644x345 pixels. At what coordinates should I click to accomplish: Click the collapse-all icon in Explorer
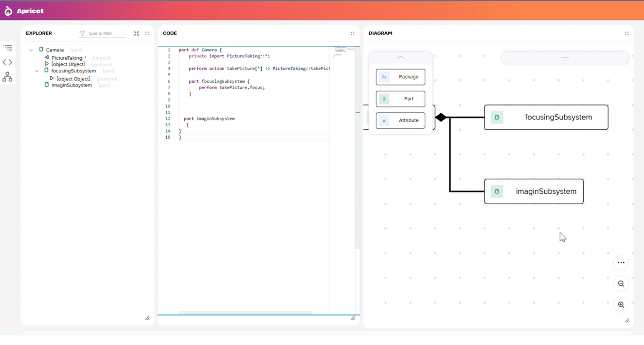point(137,34)
